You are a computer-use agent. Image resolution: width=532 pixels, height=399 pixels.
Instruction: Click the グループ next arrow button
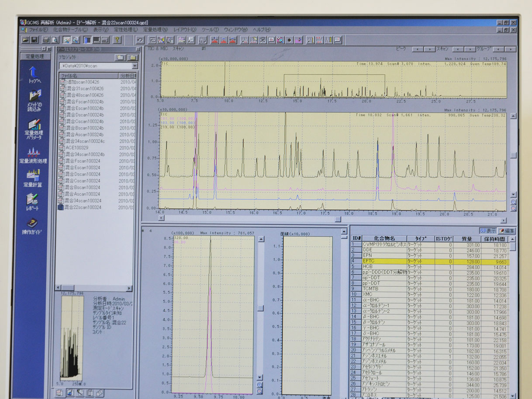(510, 49)
